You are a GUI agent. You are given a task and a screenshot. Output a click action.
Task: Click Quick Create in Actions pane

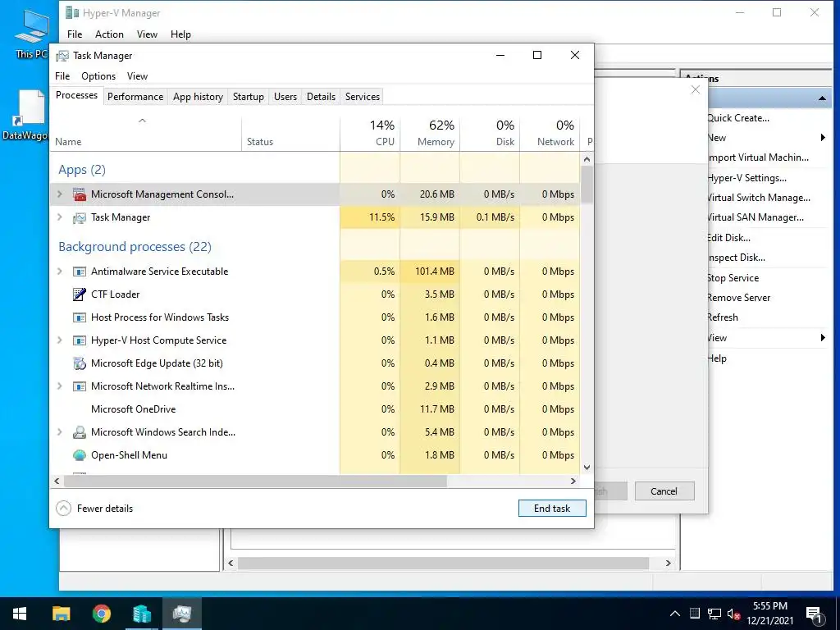pyautogui.click(x=738, y=118)
